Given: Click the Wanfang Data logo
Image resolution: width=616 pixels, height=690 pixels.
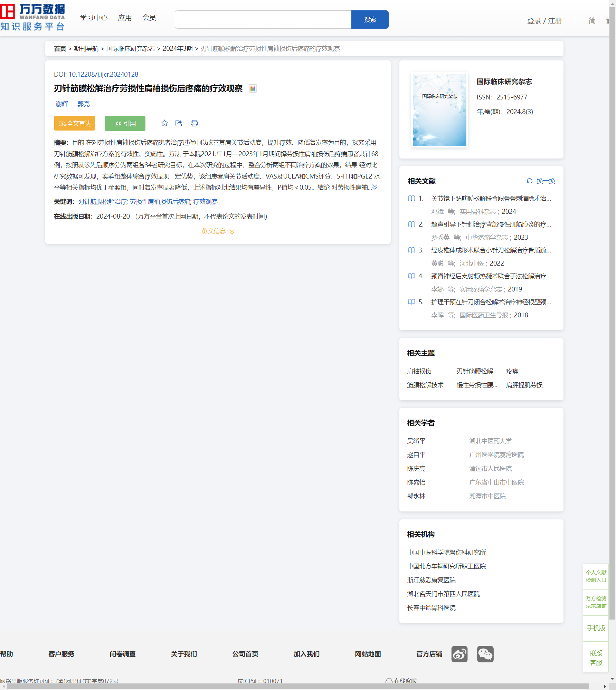Looking at the screenshot, I should pos(33,17).
